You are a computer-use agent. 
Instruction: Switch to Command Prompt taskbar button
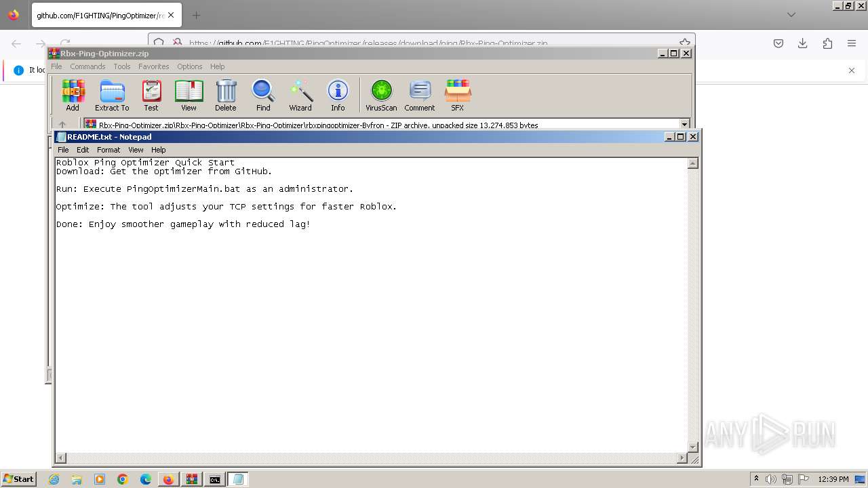click(214, 479)
